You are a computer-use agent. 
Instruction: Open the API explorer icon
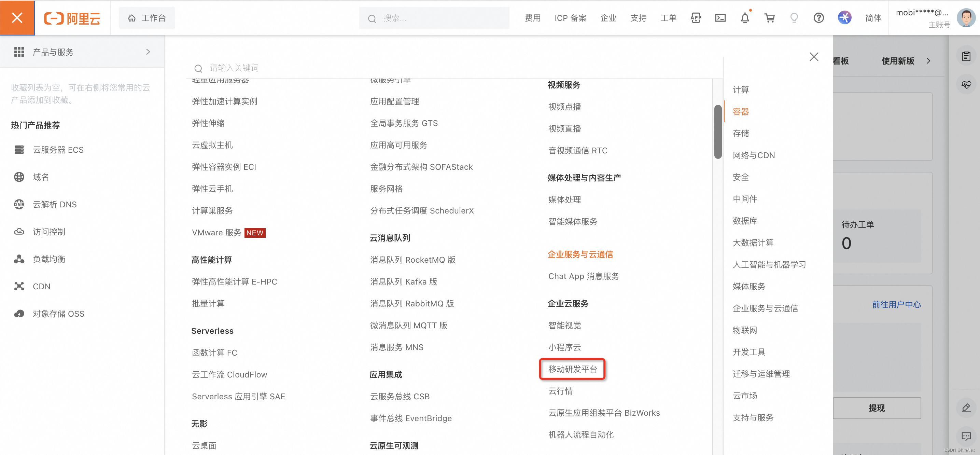coord(696,18)
